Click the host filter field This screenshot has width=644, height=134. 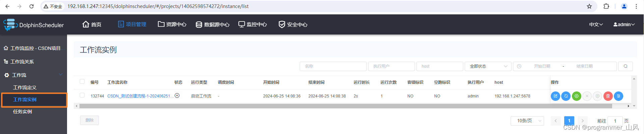coord(440,66)
